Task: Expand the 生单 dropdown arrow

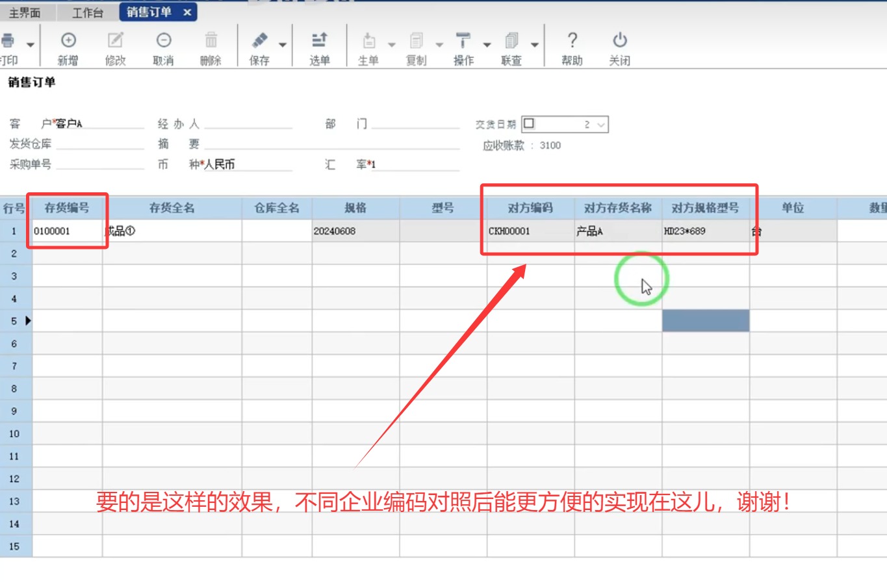Action: (x=392, y=45)
